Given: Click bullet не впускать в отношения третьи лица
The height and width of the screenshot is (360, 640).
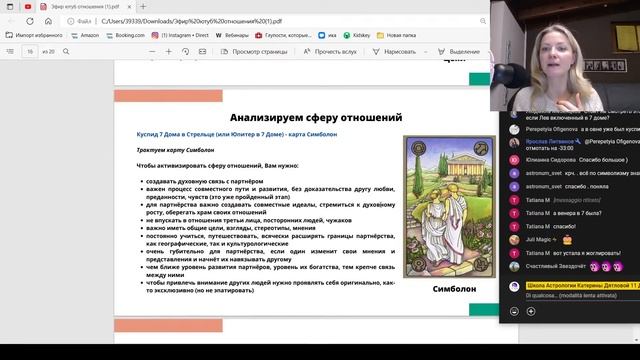Looking at the screenshot, I should [249, 220].
